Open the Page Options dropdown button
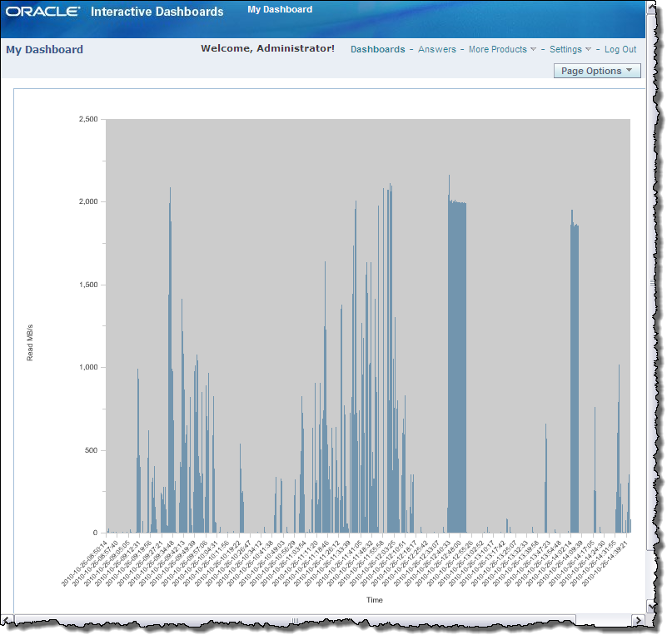 coord(597,72)
